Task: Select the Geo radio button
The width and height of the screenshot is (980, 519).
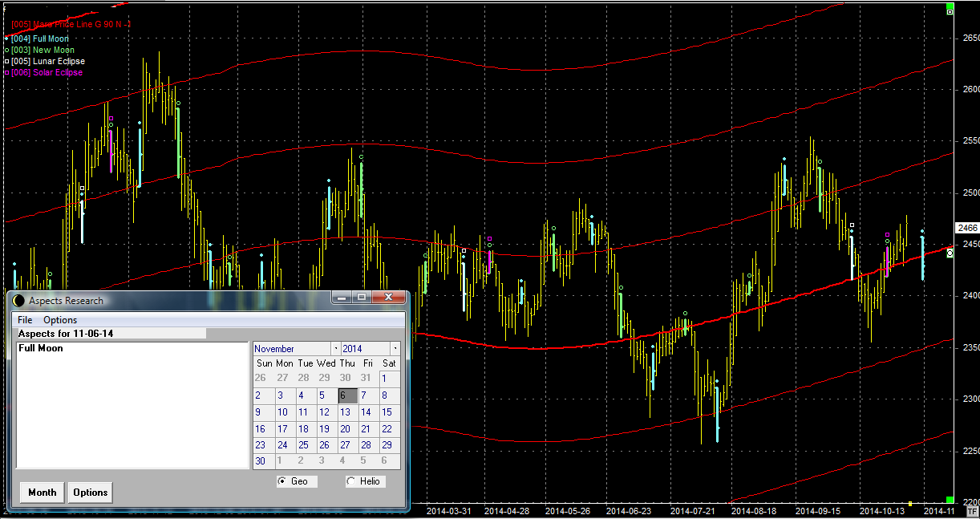Action: 281,481
